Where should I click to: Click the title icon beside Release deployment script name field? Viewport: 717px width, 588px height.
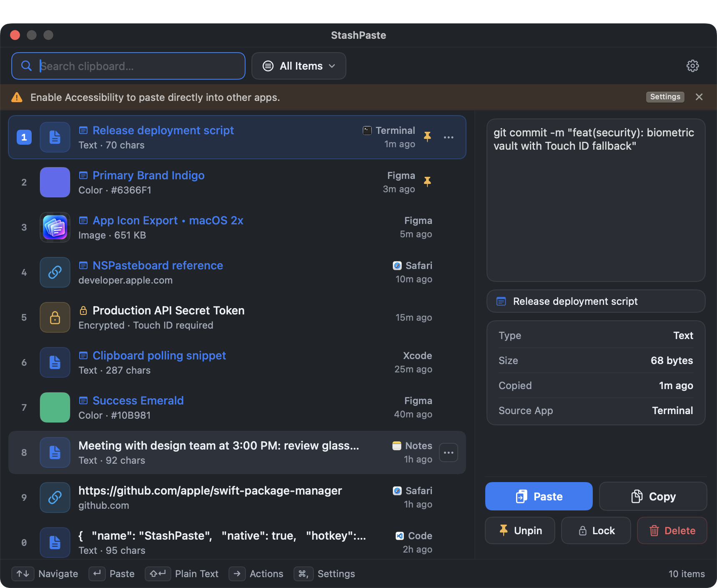[x=501, y=301]
